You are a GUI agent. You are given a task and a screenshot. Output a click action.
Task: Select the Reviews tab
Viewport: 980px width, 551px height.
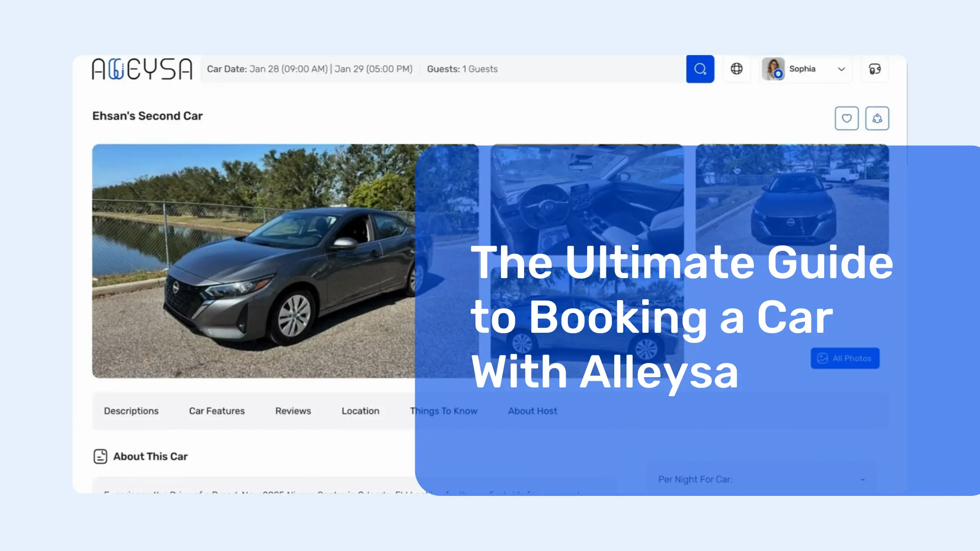tap(293, 411)
